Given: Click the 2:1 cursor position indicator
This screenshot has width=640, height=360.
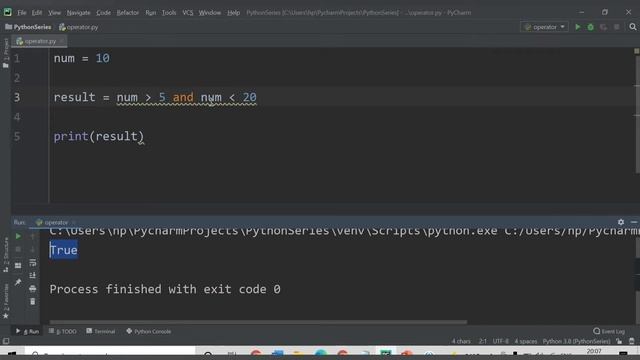Looking at the screenshot, I should point(482,341).
